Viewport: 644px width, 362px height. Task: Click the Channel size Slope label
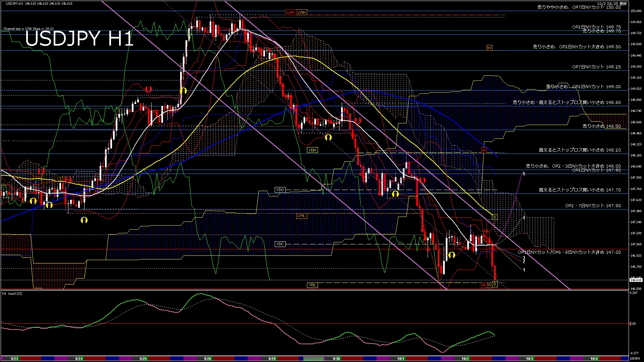28,29
